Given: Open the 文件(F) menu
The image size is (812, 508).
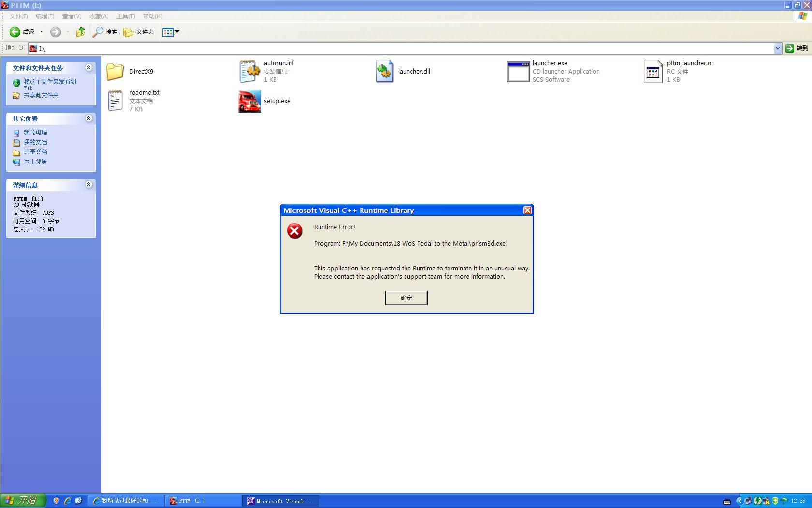Looking at the screenshot, I should pos(19,16).
